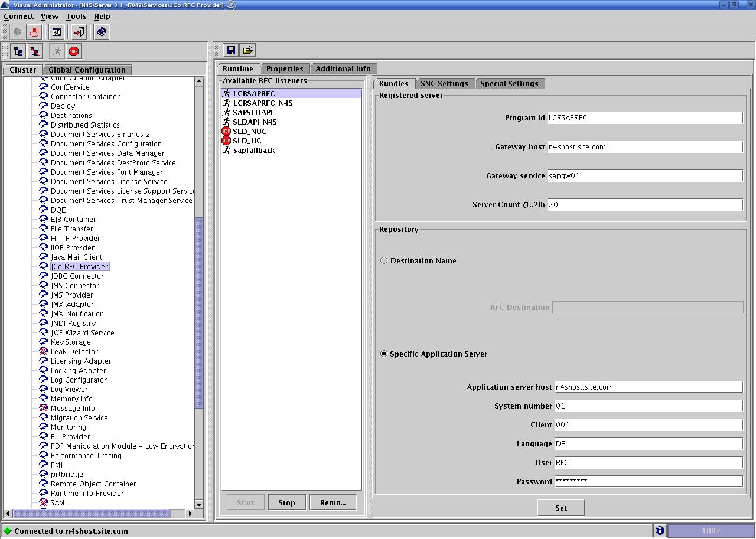Screen dimensions: 756x539
Task: Open the Tools menu
Action: (76, 16)
